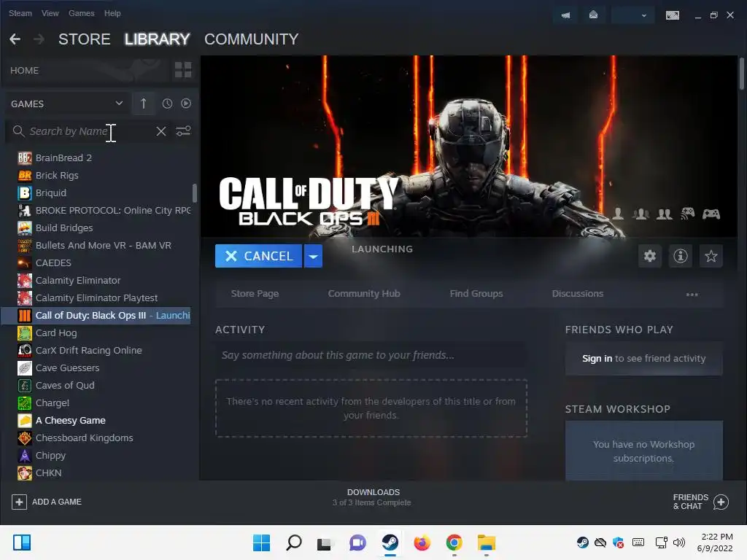Screen dimensions: 747x560
Task: Open Chrome from the taskbar
Action: click(x=454, y=542)
